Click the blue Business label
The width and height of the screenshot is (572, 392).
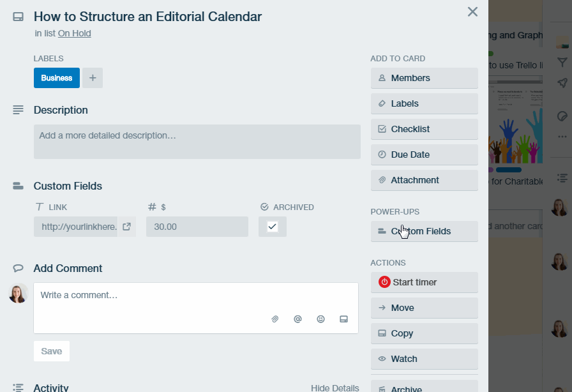click(x=57, y=78)
